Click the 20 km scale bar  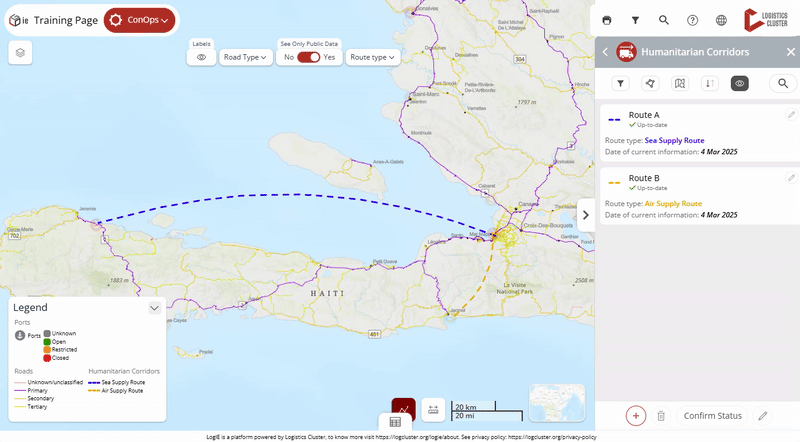point(474,406)
